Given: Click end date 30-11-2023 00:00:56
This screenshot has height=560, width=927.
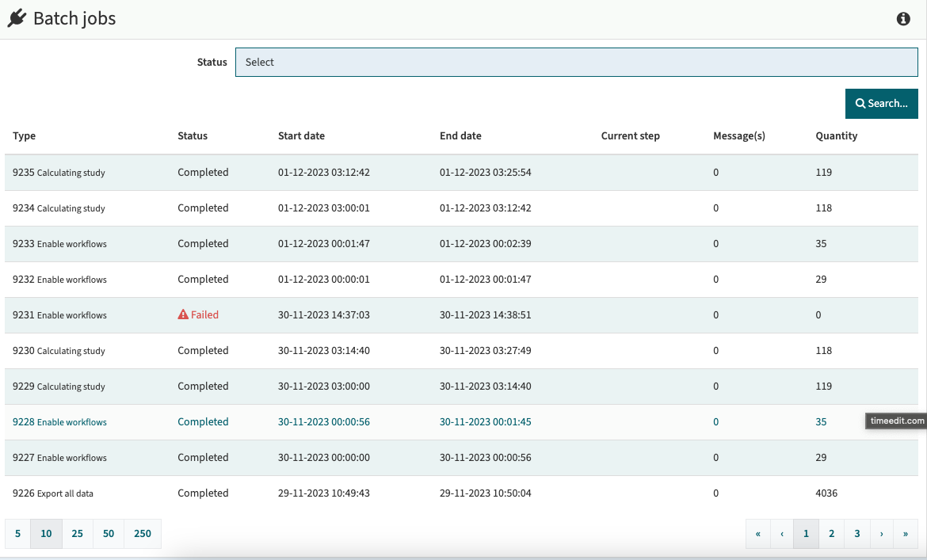Looking at the screenshot, I should coord(486,458).
